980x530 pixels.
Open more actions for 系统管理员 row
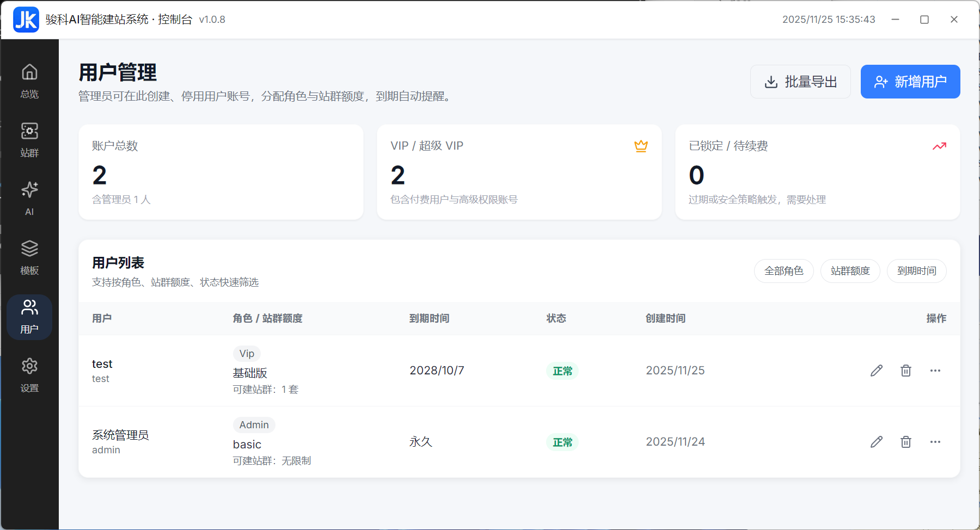click(x=935, y=442)
